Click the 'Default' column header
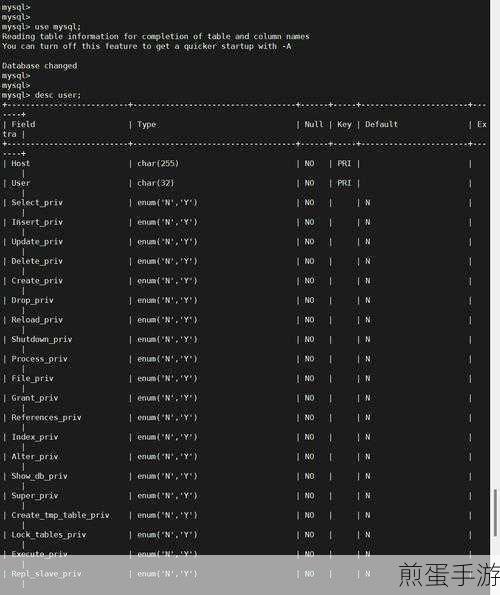 pyautogui.click(x=381, y=124)
